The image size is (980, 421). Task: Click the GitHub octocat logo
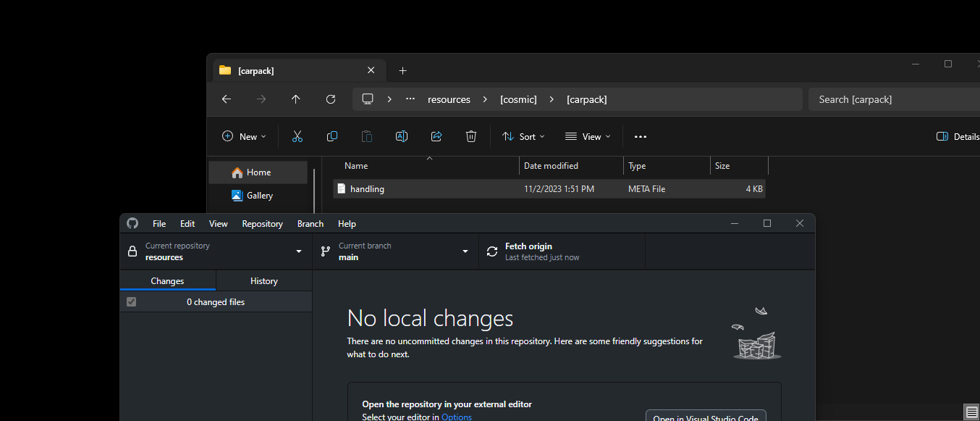pyautogui.click(x=132, y=223)
